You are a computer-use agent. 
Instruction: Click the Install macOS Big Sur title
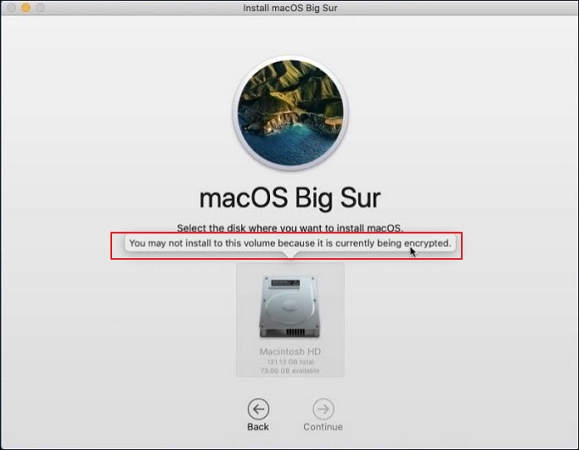pyautogui.click(x=290, y=8)
